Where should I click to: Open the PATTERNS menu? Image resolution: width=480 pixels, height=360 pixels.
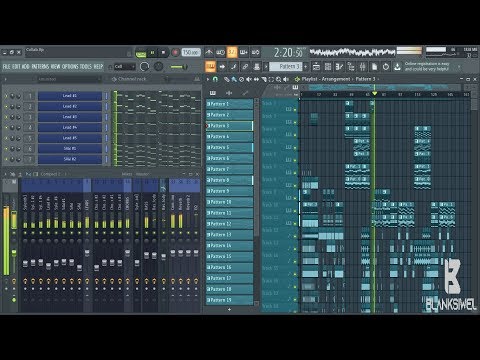40,67
